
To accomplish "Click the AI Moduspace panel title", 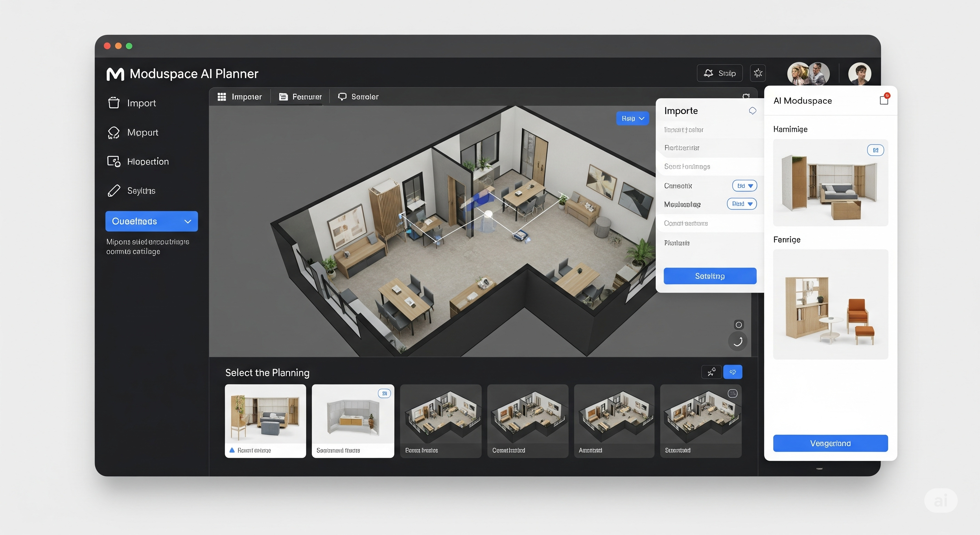I will [803, 101].
